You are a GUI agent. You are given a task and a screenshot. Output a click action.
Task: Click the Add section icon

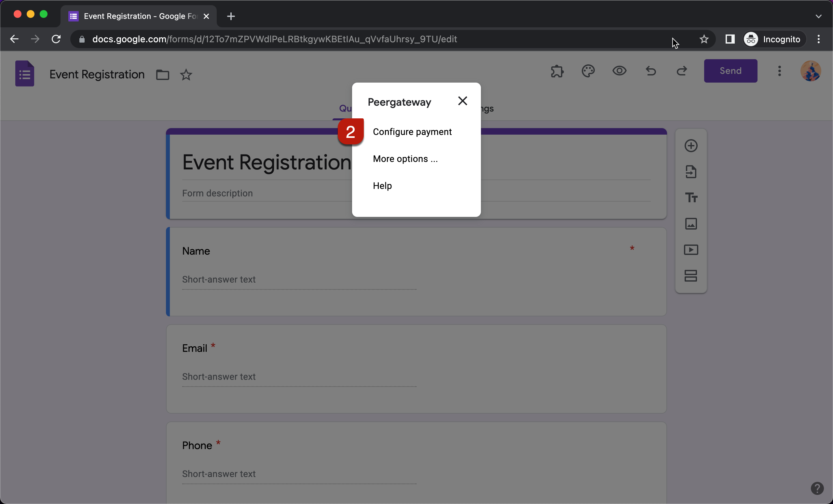691,276
